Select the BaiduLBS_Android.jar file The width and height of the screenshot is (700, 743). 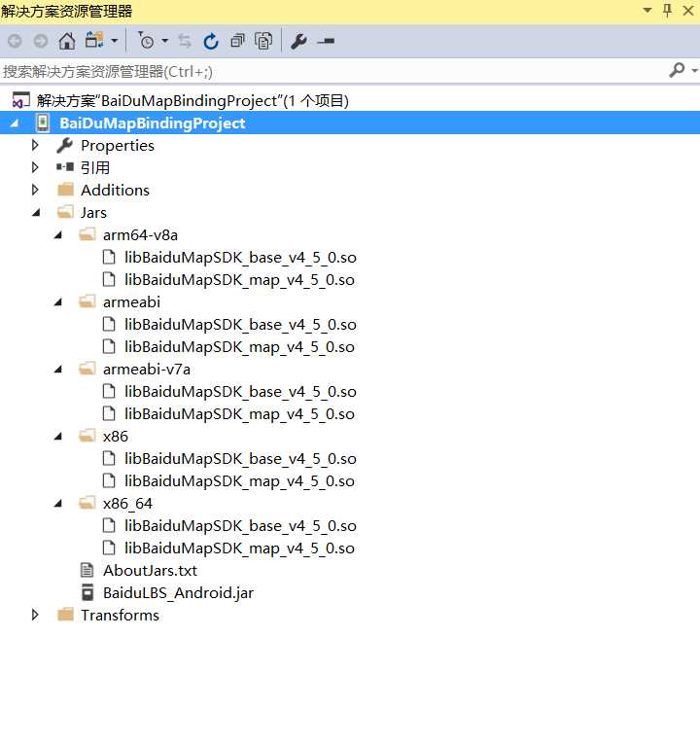(178, 593)
